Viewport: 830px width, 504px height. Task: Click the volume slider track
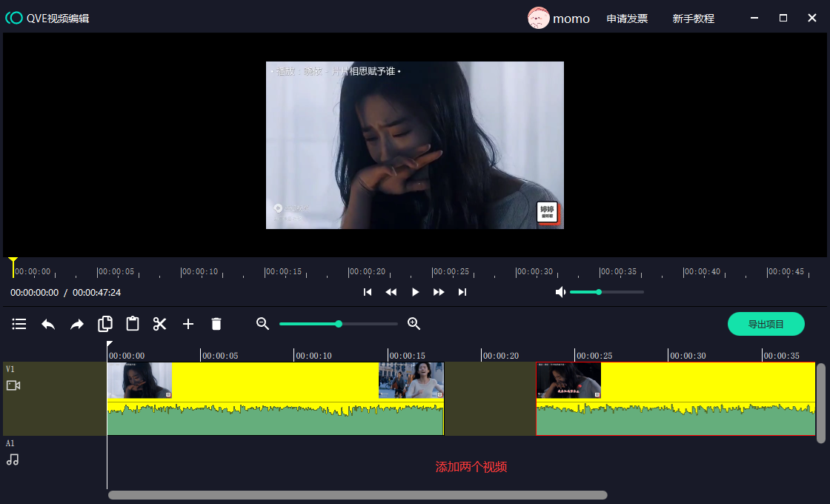(622, 292)
